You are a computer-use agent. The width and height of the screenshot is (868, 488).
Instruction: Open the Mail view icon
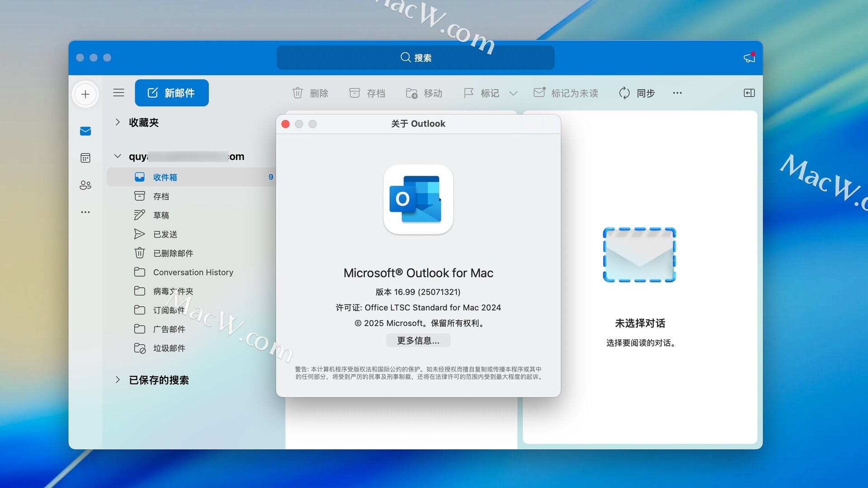click(85, 131)
